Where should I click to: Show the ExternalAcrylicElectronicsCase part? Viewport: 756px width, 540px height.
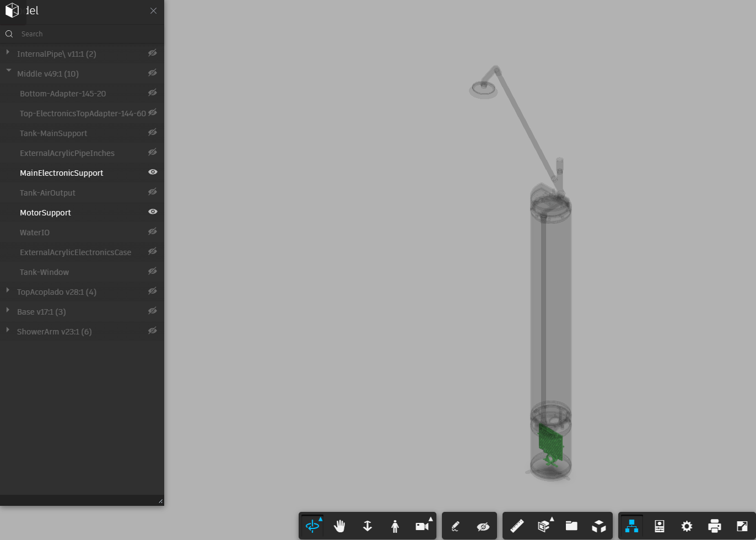point(153,251)
